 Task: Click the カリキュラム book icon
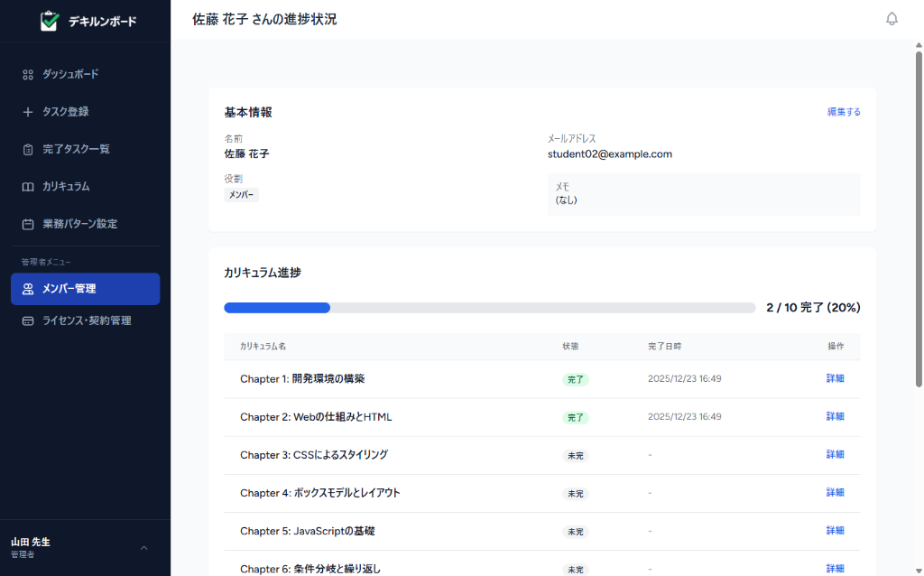(28, 187)
